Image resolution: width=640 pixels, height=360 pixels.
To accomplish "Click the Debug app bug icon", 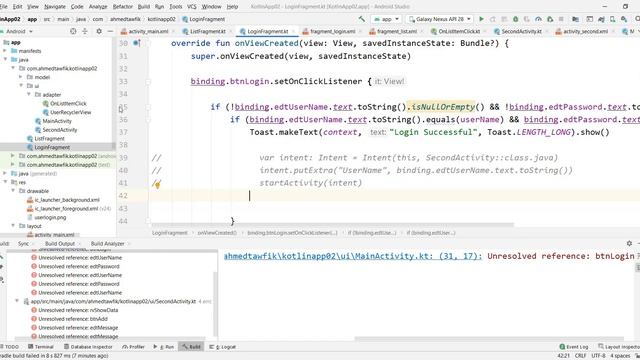I will pyautogui.click(x=516, y=19).
